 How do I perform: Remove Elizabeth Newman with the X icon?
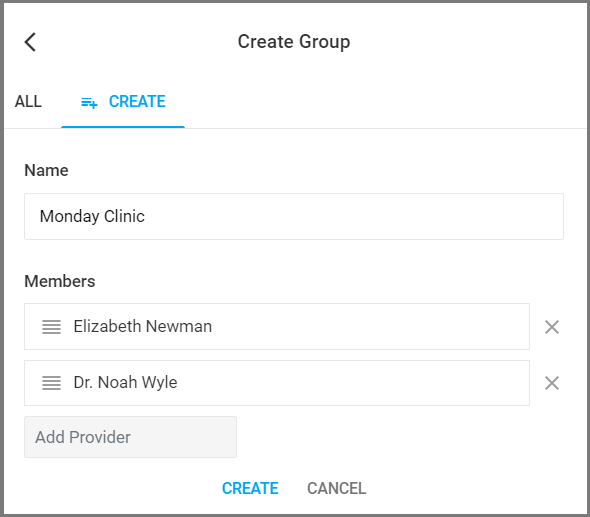click(552, 327)
